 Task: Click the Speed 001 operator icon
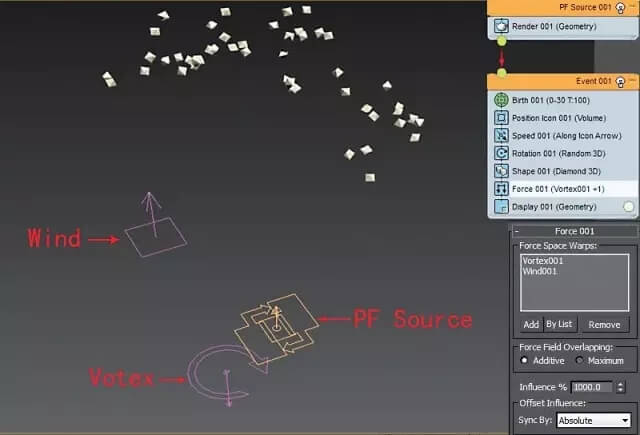pyautogui.click(x=502, y=136)
